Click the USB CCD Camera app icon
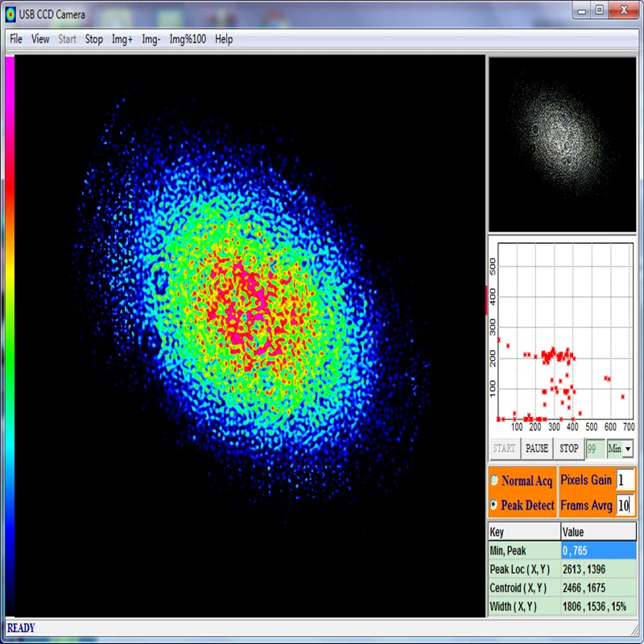The height and width of the screenshot is (644, 644). (x=11, y=14)
